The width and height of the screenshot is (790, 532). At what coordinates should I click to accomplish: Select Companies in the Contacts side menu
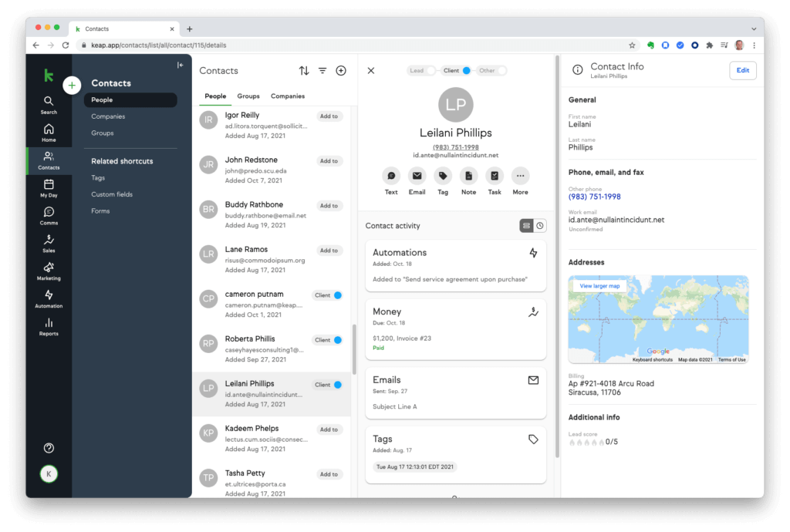pyautogui.click(x=108, y=116)
